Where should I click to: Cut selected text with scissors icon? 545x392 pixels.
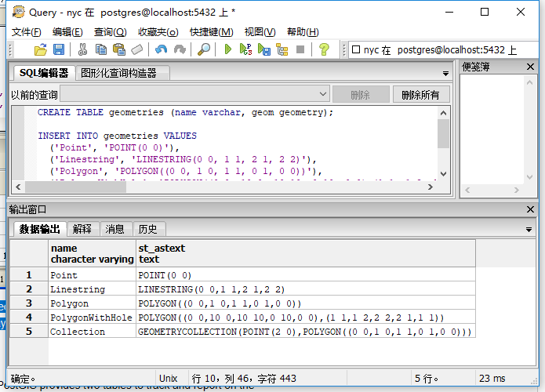pos(82,49)
